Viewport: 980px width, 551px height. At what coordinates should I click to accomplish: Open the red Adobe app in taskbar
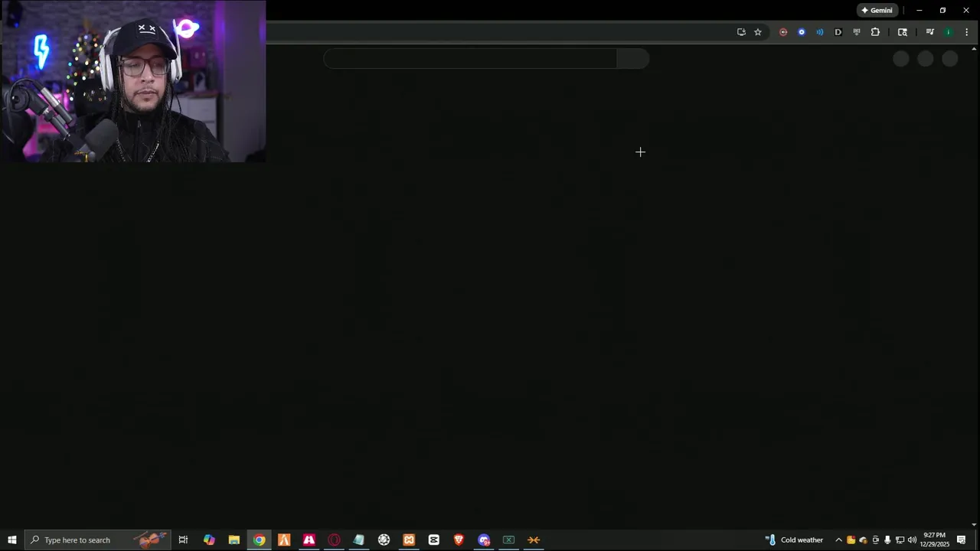[309, 540]
